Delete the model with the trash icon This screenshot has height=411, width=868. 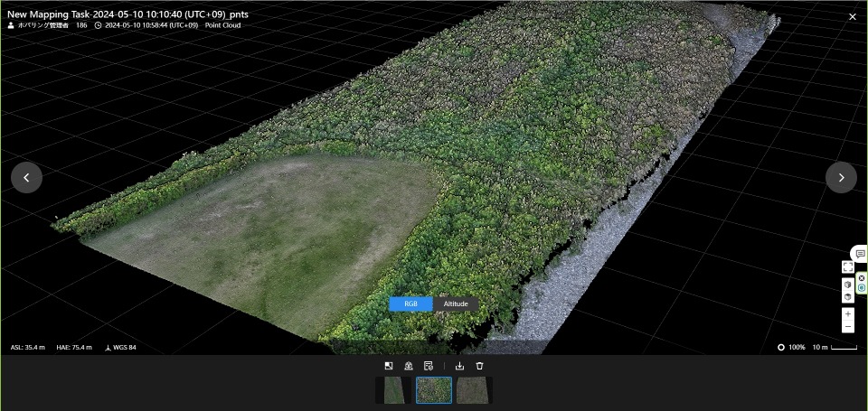tap(480, 366)
